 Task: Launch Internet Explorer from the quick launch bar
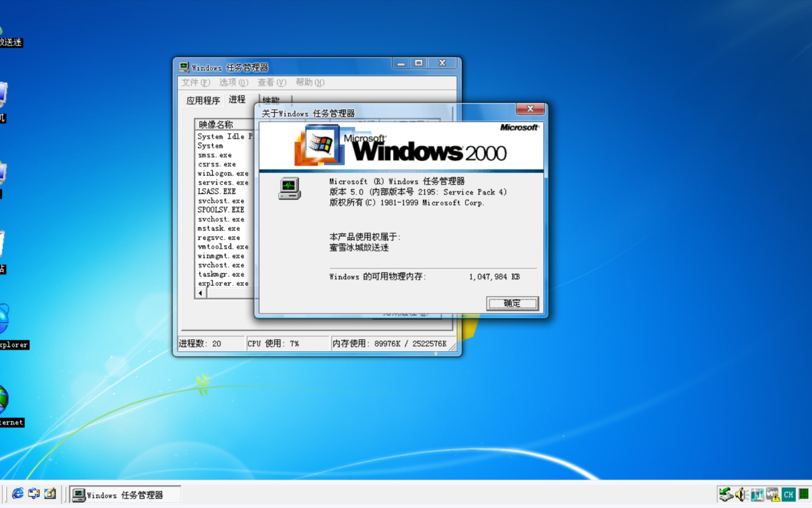(x=18, y=493)
